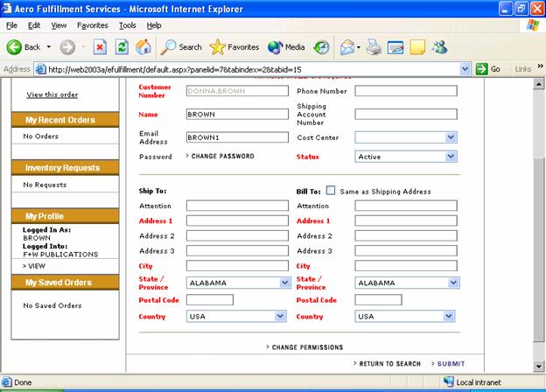546x392 pixels.
Task: Open the Tools menu
Action: [128, 25]
